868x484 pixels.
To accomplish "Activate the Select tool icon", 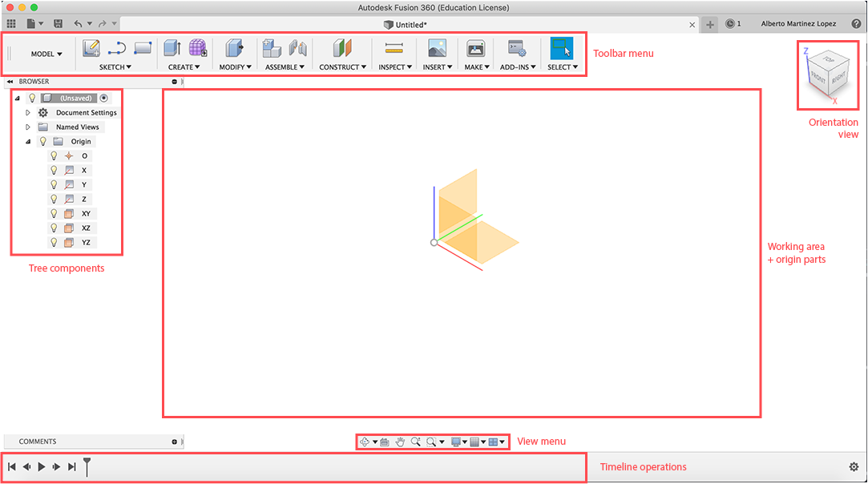I will tap(561, 48).
